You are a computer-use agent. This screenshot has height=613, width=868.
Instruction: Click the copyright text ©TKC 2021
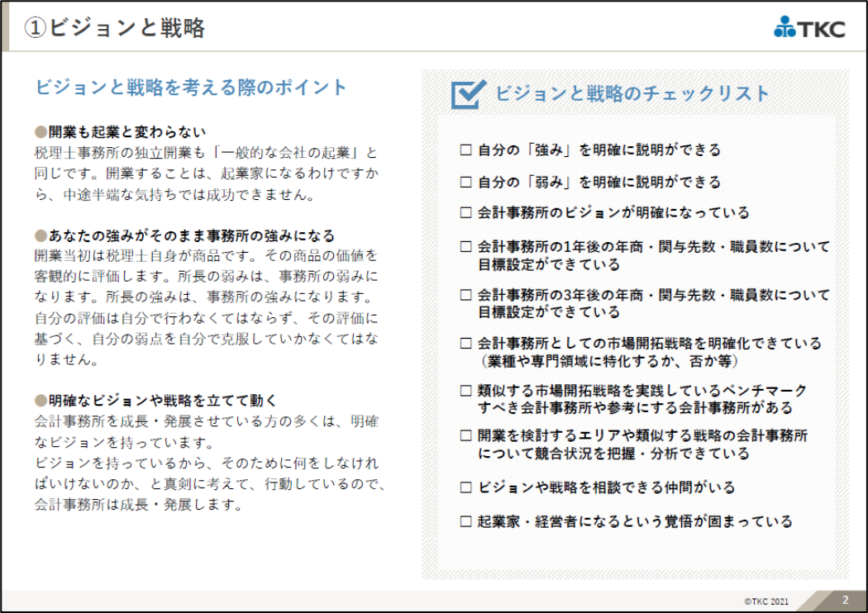coord(766,601)
